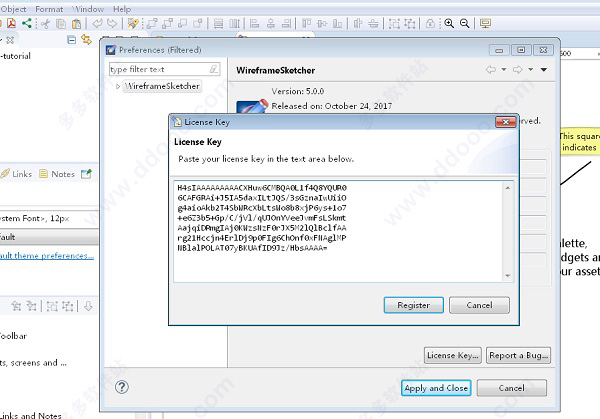Click the Align Middle vertically icon
600x419 pixels.
(322, 24)
